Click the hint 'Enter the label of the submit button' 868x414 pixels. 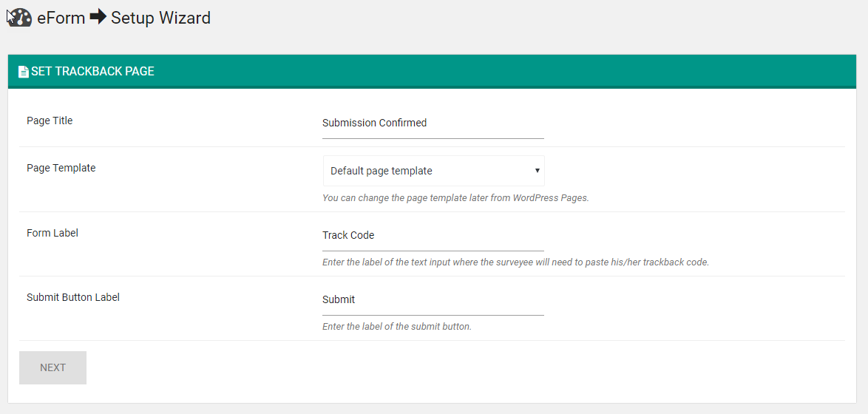pyautogui.click(x=397, y=327)
